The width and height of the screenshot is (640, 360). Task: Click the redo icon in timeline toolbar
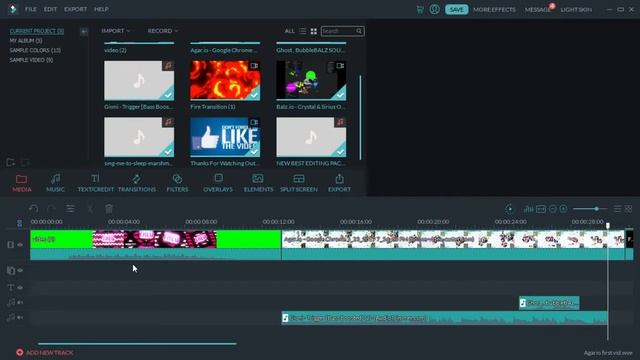51,209
